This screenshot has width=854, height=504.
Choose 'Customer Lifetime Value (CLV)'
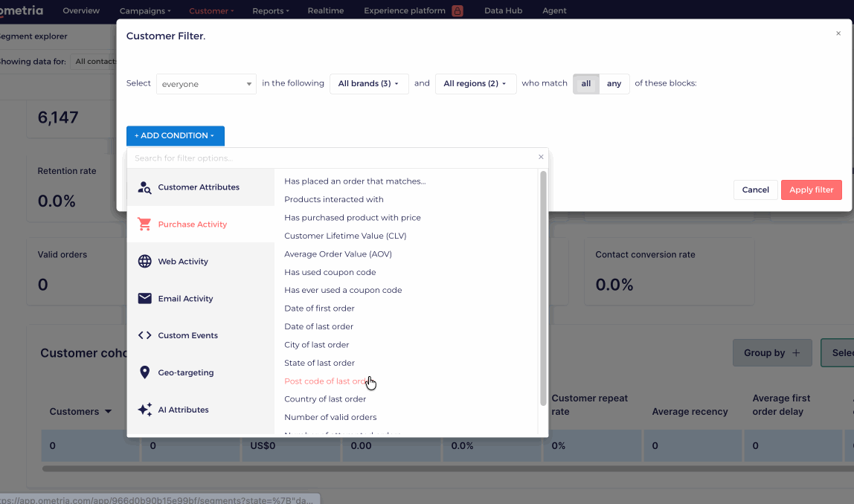tap(345, 236)
